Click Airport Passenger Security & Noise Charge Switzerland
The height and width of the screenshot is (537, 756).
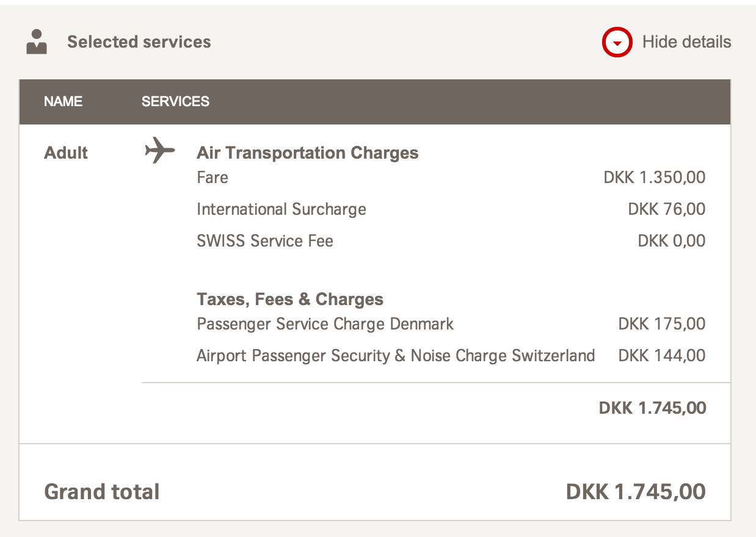(396, 355)
